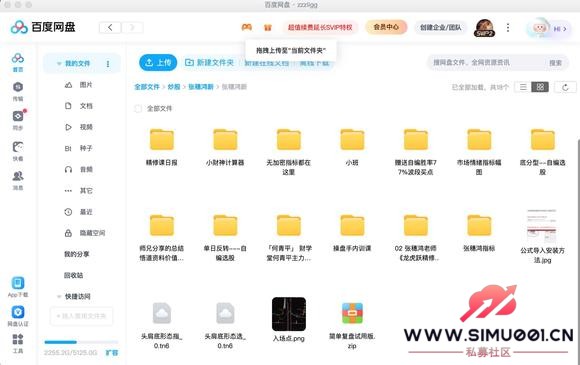Open the 师兄分享的总结悟道资料 folder
Screen dimensions: 580x365
click(162, 238)
